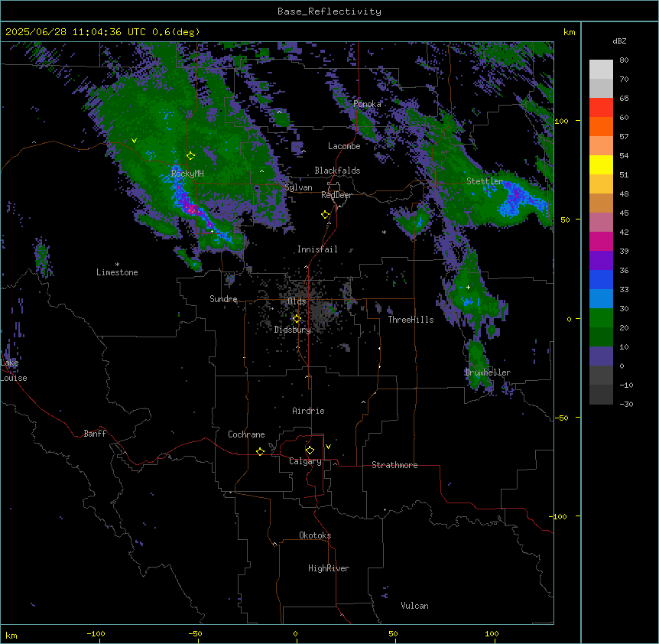The width and height of the screenshot is (659, 644).
Task: Click the yellow diamond marker south of RedDeer
Action: 325,215
